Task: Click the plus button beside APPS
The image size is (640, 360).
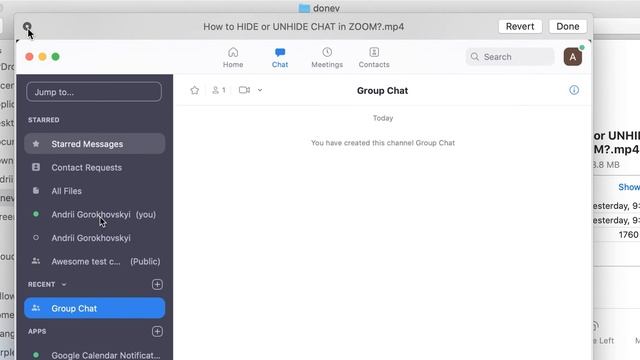Action: pyautogui.click(x=157, y=331)
